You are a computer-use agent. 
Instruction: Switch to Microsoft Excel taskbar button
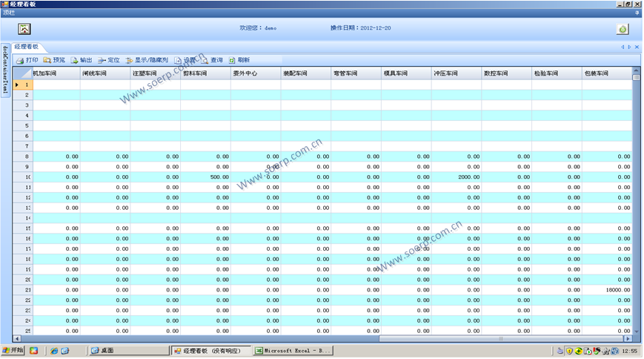point(293,351)
